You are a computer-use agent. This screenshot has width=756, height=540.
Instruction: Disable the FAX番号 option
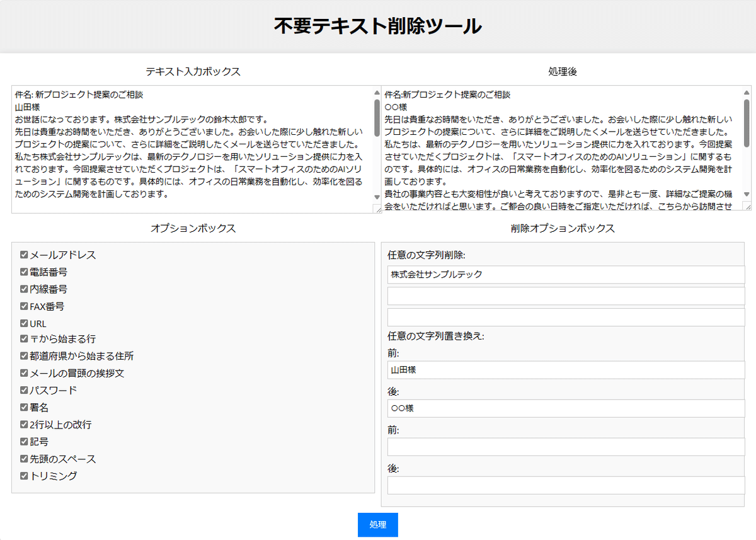(24, 306)
